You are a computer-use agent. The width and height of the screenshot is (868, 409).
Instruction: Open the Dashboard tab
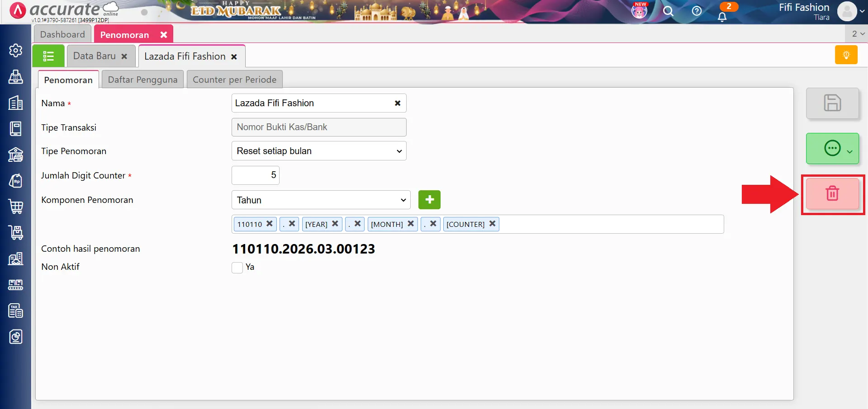coord(62,34)
